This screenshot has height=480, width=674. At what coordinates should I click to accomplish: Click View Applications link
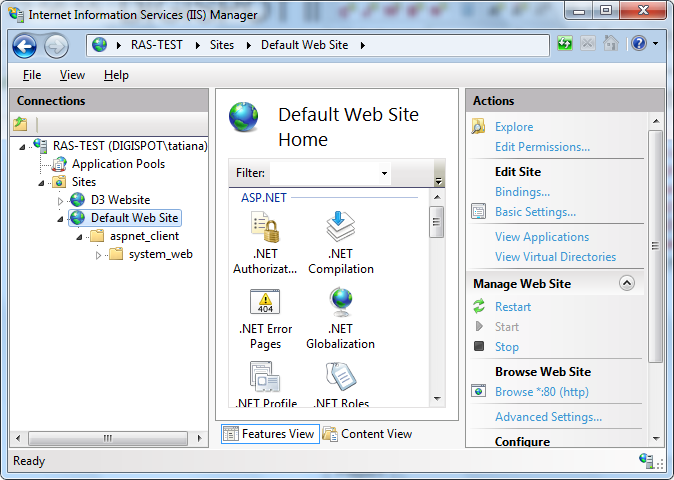tap(542, 237)
